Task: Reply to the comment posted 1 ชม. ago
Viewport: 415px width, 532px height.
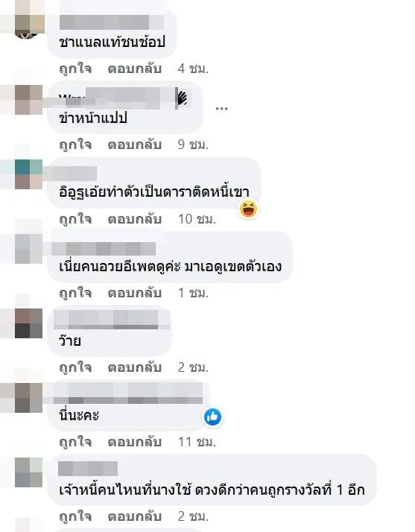Action: point(134,293)
